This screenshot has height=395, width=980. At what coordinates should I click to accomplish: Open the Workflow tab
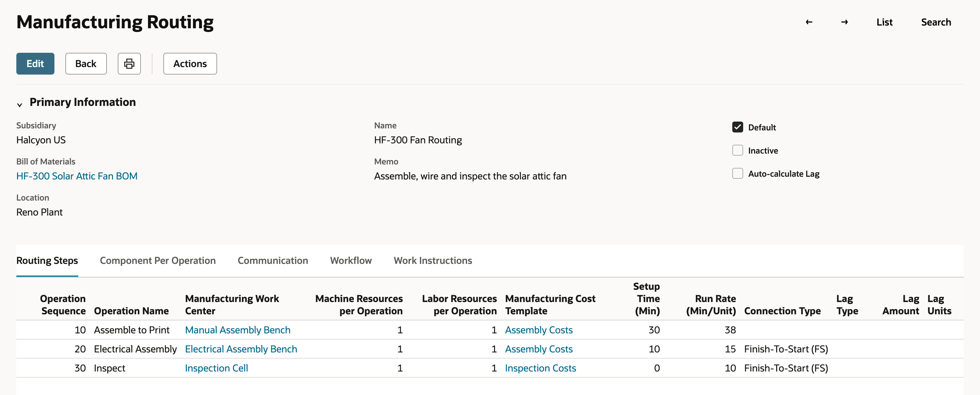pyautogui.click(x=351, y=260)
